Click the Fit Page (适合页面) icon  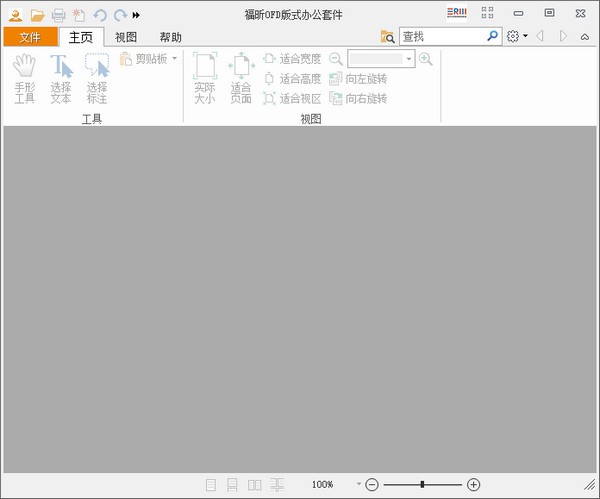pos(241,78)
